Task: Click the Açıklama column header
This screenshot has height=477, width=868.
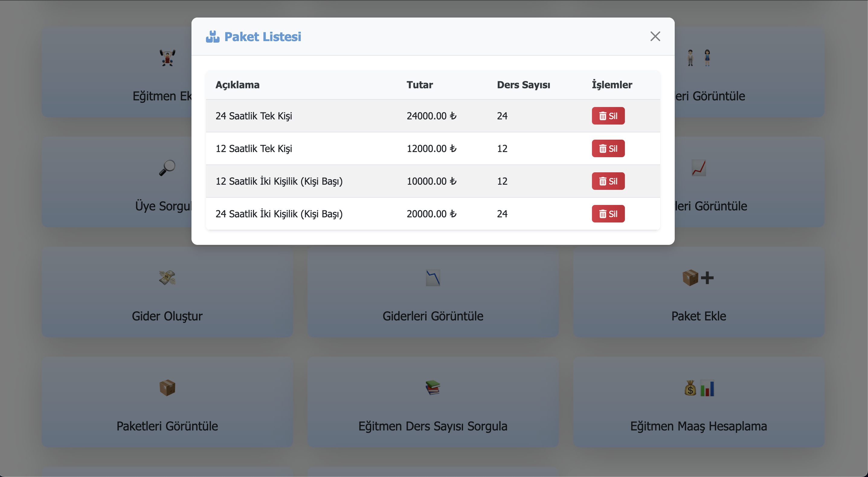Action: [x=237, y=85]
